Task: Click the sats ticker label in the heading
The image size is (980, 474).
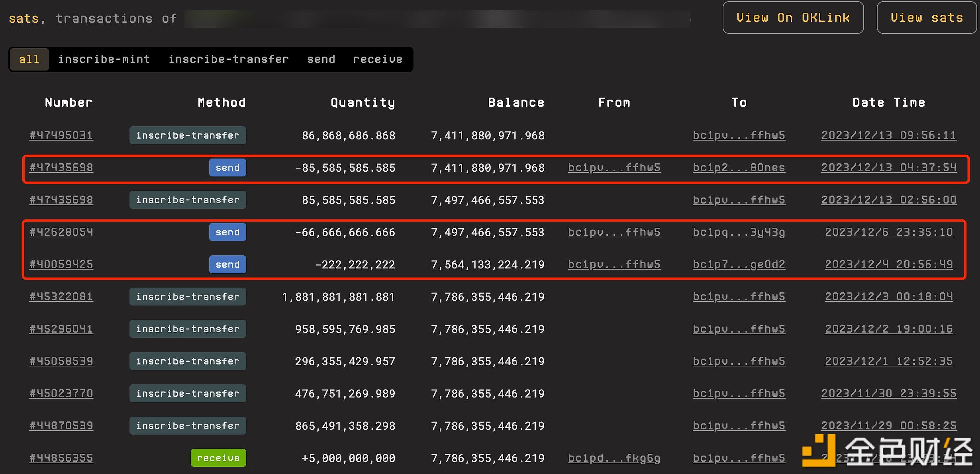Action: (24, 19)
